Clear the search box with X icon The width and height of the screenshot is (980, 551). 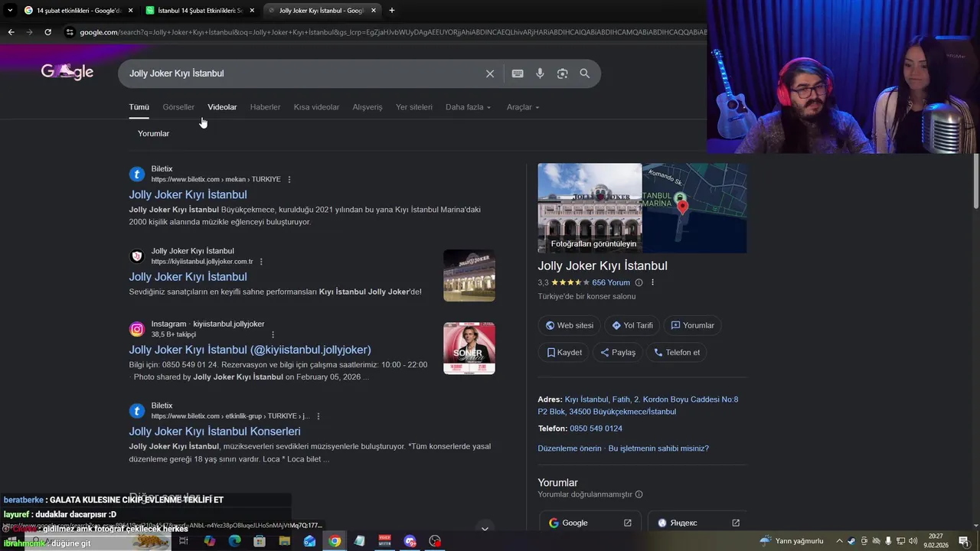click(x=490, y=73)
